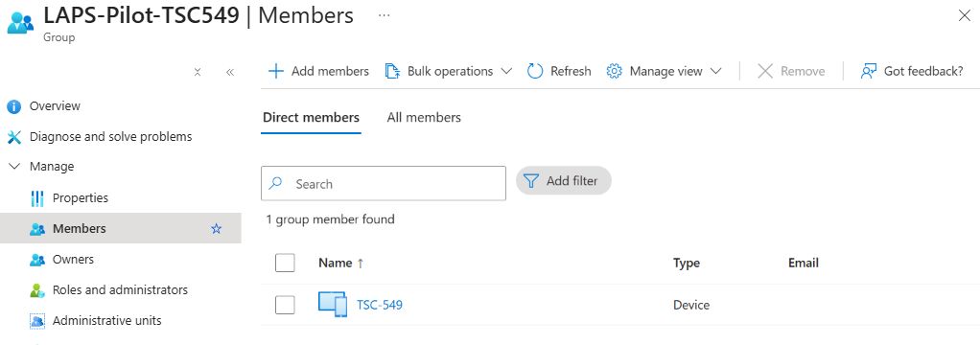Click the Administrative units icon

pos(37,321)
